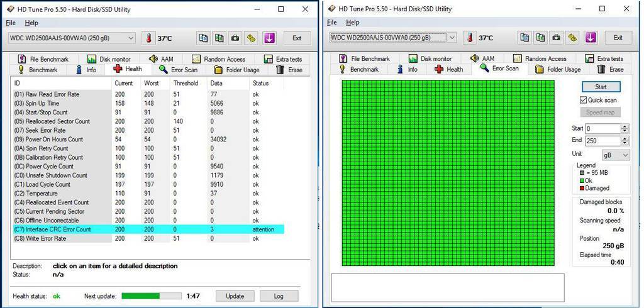Click Exit button in left window
The width and height of the screenshot is (644, 308).
[x=297, y=38]
